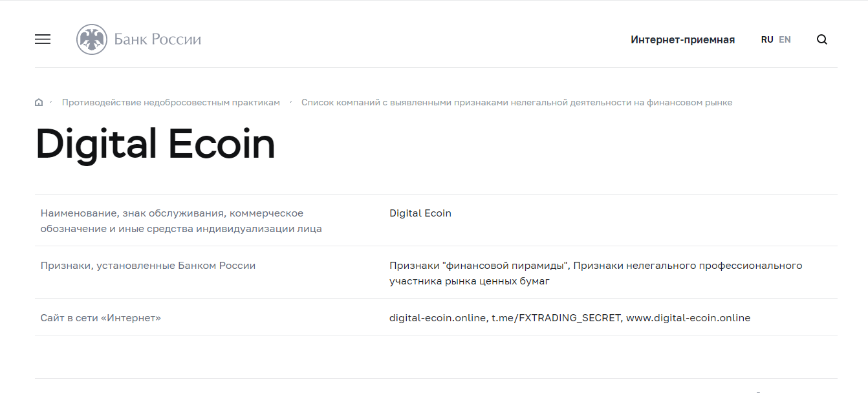Screen dimensions: 868x393
Task: Click the "Digital Ecoin" page heading
Action: [155, 144]
